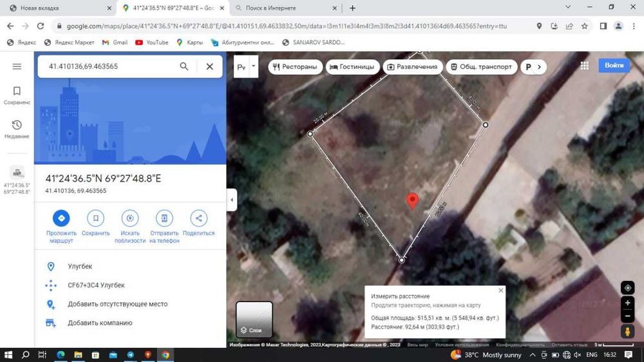Click the southern measurement vertex point

click(x=402, y=260)
